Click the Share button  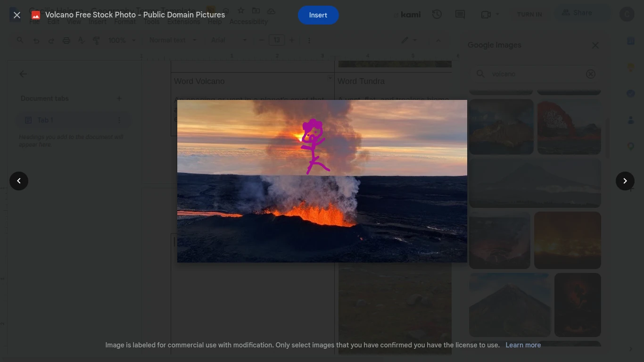577,13
